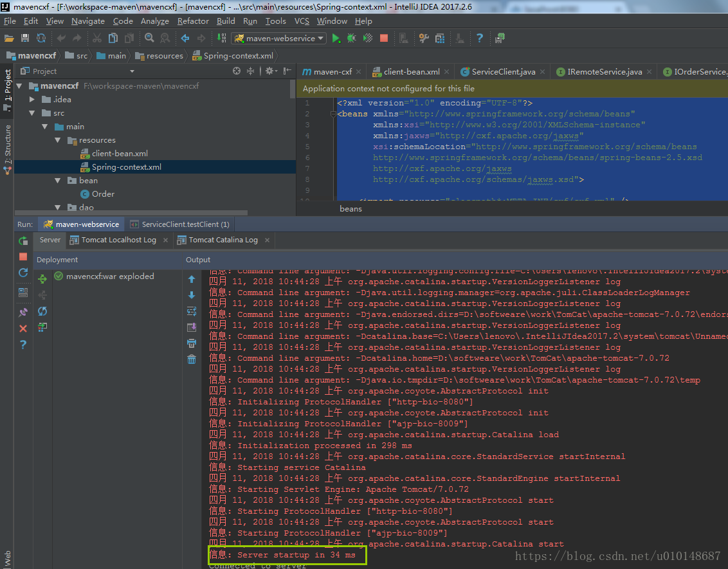Collapse the main folder node
The height and width of the screenshot is (569, 728).
point(45,126)
